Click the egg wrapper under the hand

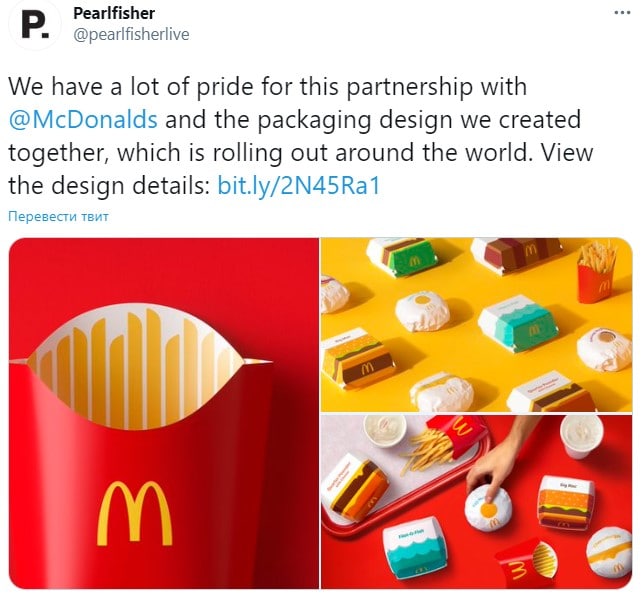coord(488,508)
